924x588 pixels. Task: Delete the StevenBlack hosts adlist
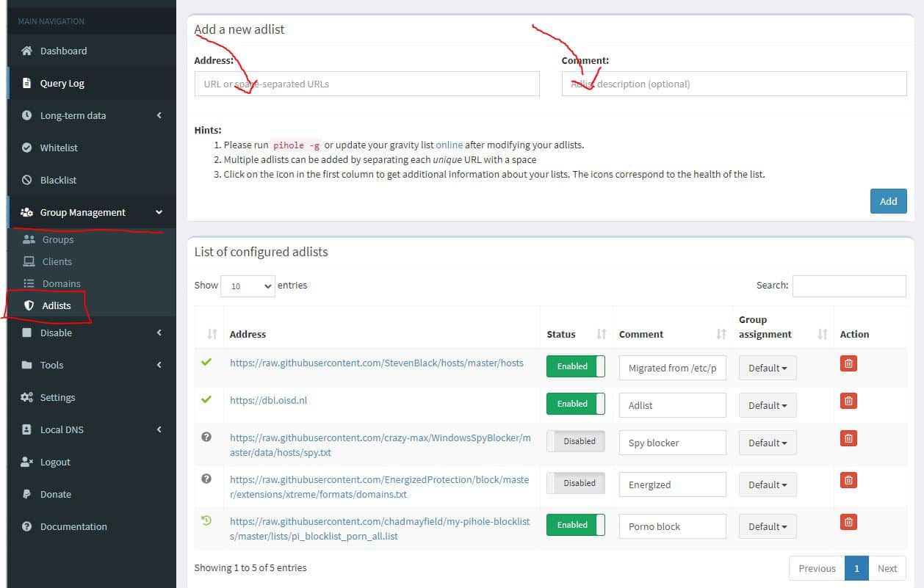[x=848, y=364]
